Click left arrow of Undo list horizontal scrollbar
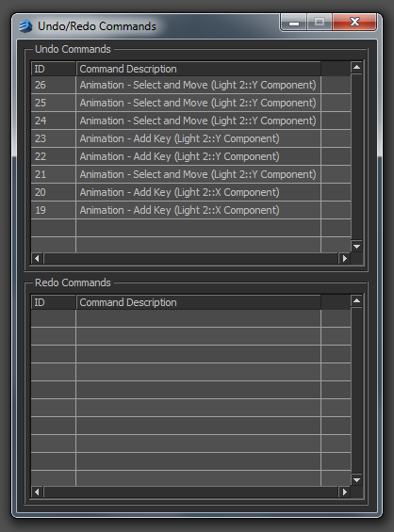This screenshot has width=394, height=532. 37,259
